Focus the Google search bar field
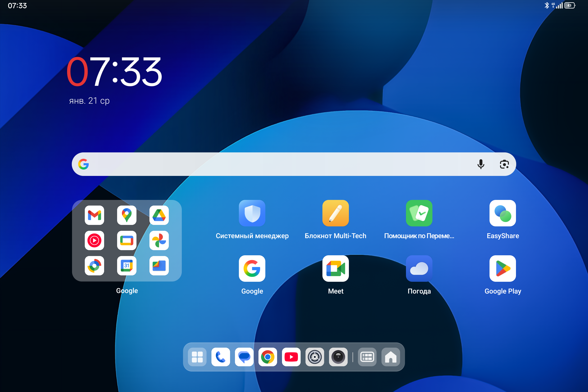588x392 pixels. click(294, 164)
